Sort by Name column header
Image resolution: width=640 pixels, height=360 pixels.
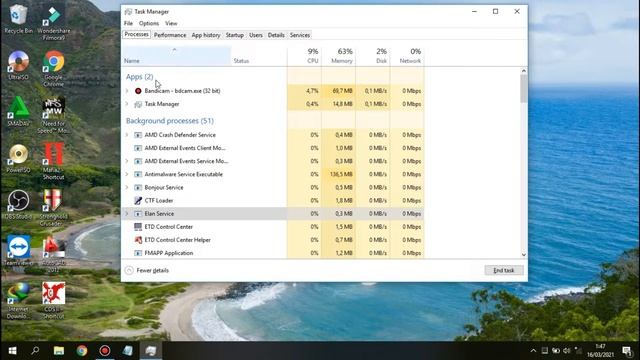pyautogui.click(x=177, y=56)
